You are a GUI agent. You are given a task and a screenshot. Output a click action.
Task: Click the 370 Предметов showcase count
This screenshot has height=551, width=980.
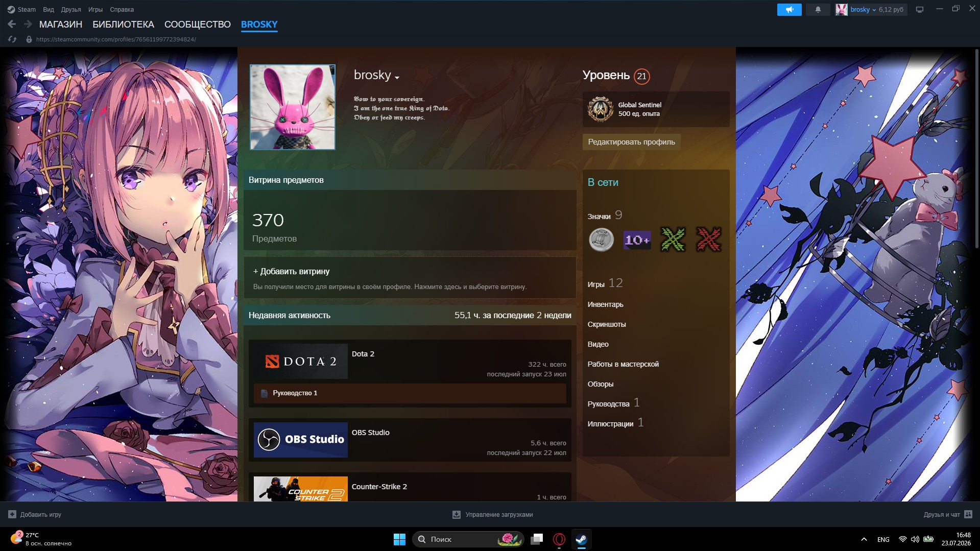tap(274, 227)
